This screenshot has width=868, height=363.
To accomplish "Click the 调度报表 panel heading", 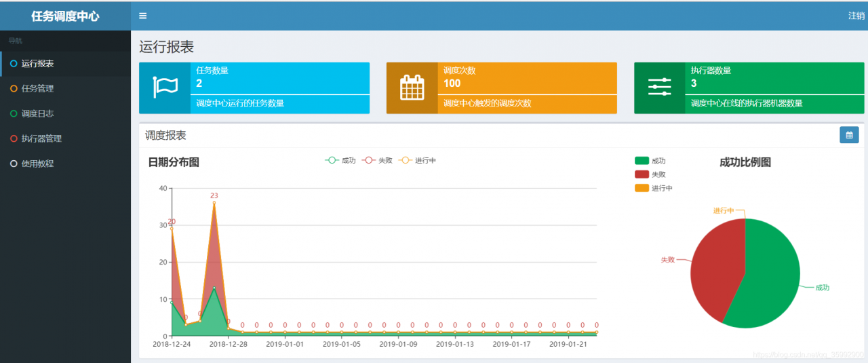I will (x=165, y=135).
